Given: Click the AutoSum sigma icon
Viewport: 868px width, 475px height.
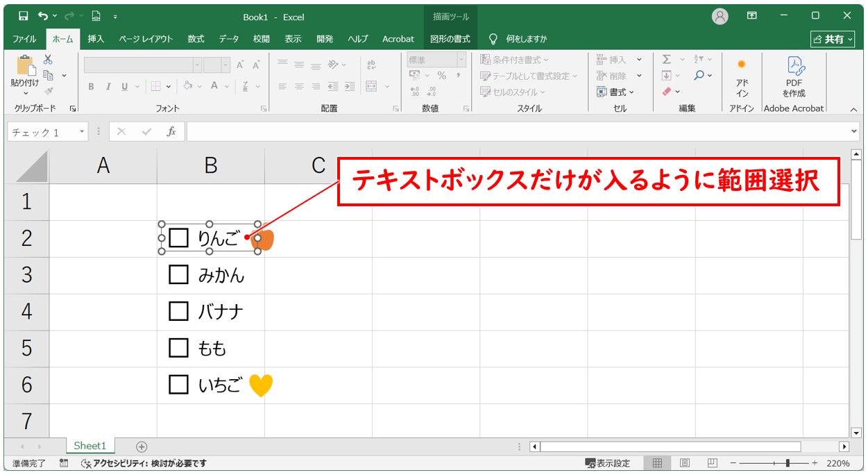Looking at the screenshot, I should click(x=667, y=60).
